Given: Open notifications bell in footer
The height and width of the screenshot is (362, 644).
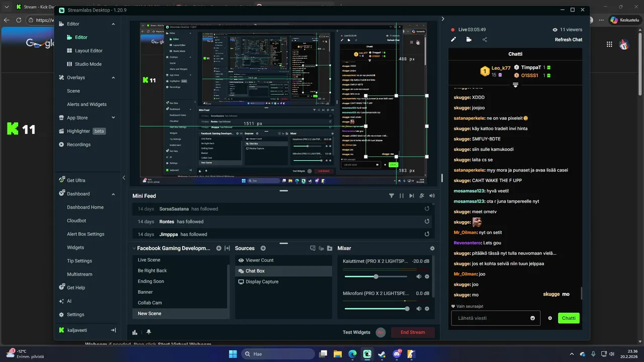Looking at the screenshot, I should click(x=148, y=332).
